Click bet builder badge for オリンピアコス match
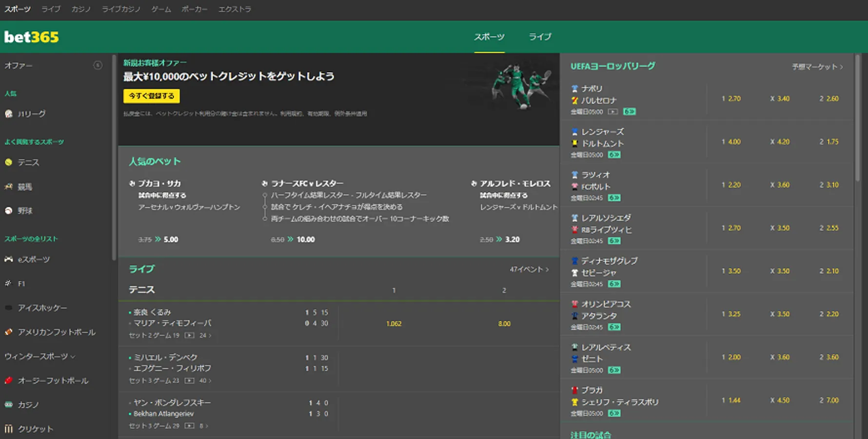 (x=614, y=327)
